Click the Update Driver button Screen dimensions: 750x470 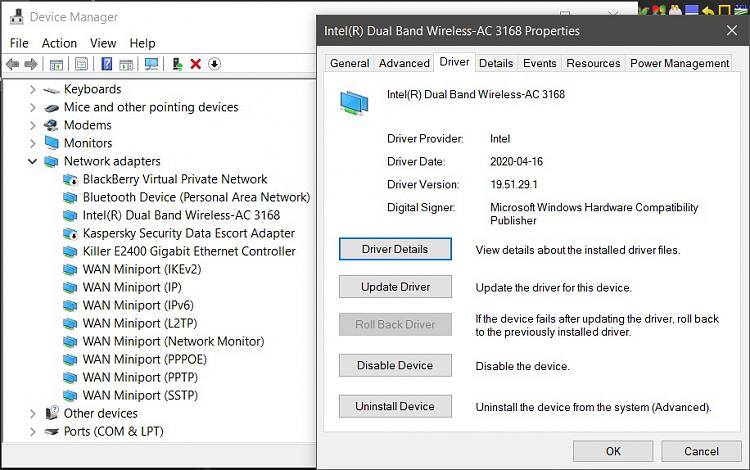tap(395, 287)
